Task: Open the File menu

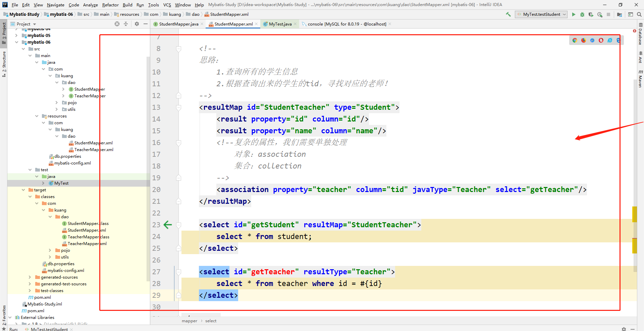Action: pyautogui.click(x=15, y=5)
